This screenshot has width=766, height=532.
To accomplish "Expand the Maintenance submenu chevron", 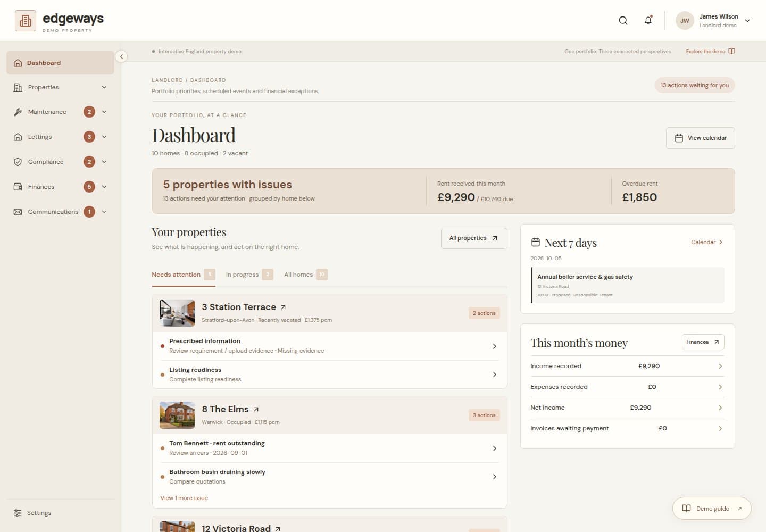I will [x=104, y=112].
